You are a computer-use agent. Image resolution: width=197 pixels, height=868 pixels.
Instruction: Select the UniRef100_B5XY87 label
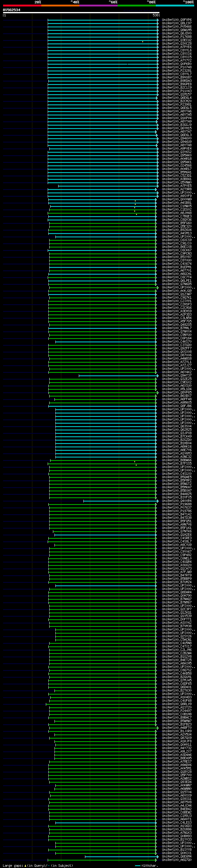[176, 257]
